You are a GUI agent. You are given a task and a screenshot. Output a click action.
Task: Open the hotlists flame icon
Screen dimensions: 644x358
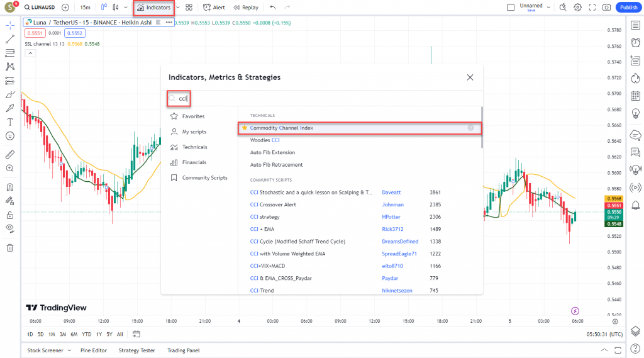pos(635,78)
